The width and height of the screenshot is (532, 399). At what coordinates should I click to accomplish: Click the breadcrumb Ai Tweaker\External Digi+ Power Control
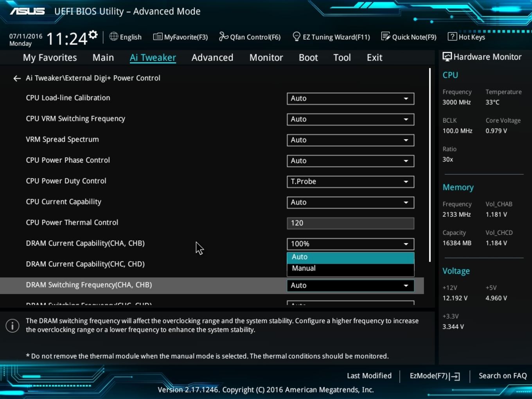pyautogui.click(x=93, y=78)
